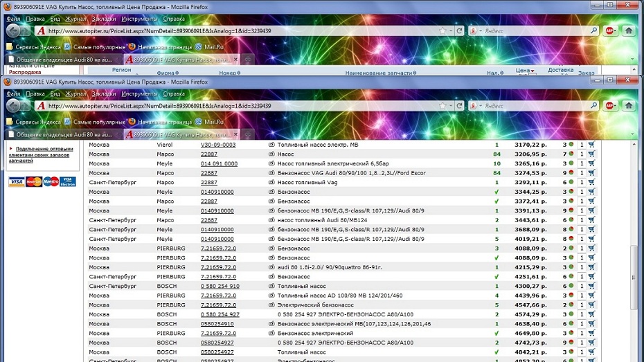Click Adblock Plus icon in back Firefox window

tap(610, 30)
